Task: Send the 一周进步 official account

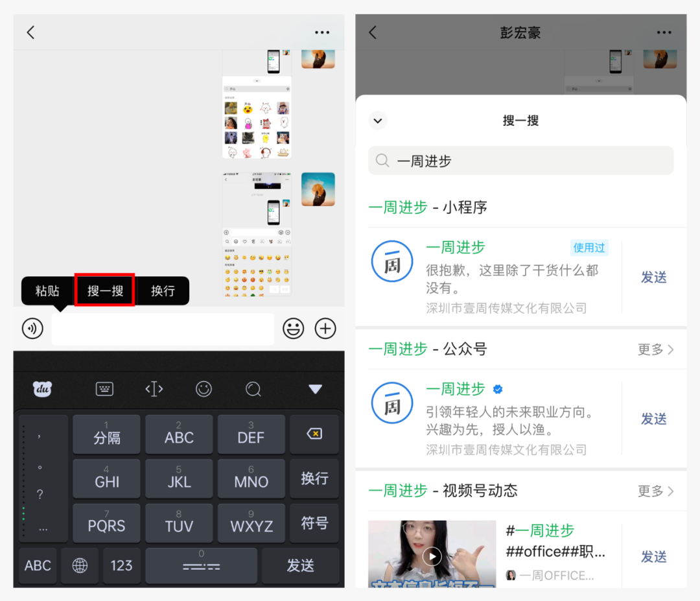Action: point(653,419)
